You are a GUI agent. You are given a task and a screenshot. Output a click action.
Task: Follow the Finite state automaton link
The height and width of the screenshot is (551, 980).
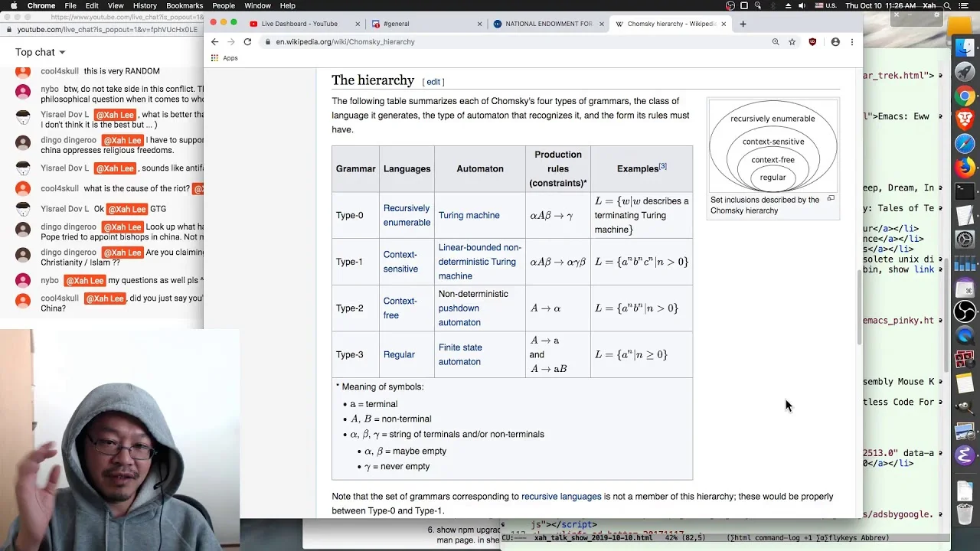(460, 354)
